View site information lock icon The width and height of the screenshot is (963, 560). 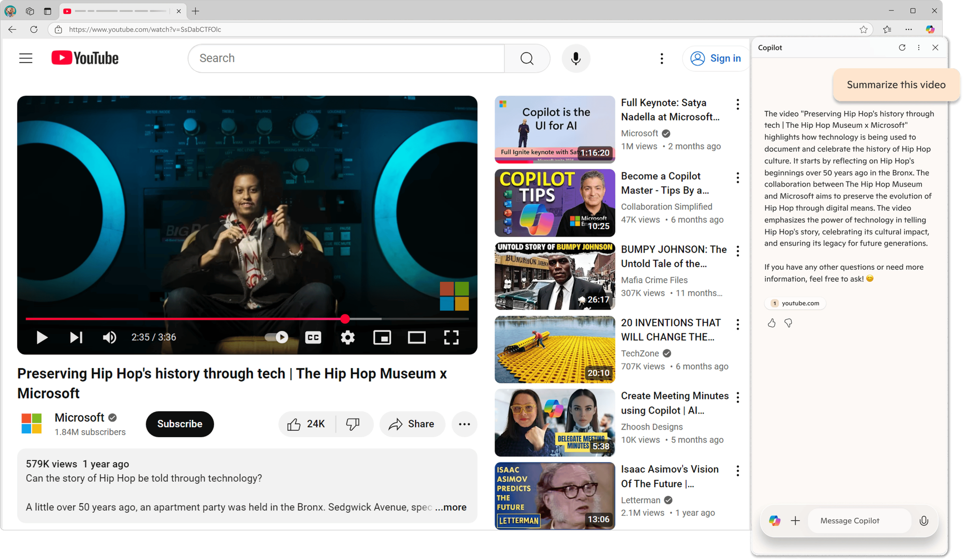coord(58,30)
